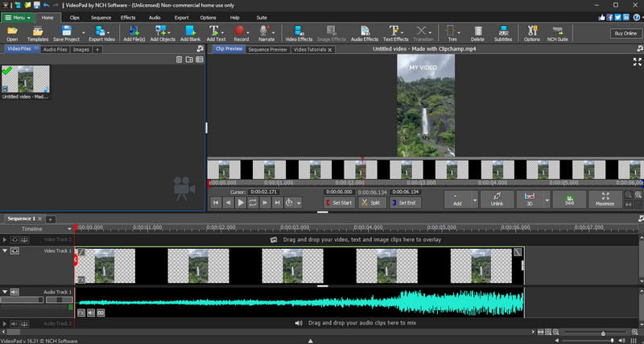Viewport: 644px width, 344px height.
Task: Expand Save Project dropdown arrow
Action: point(84,32)
